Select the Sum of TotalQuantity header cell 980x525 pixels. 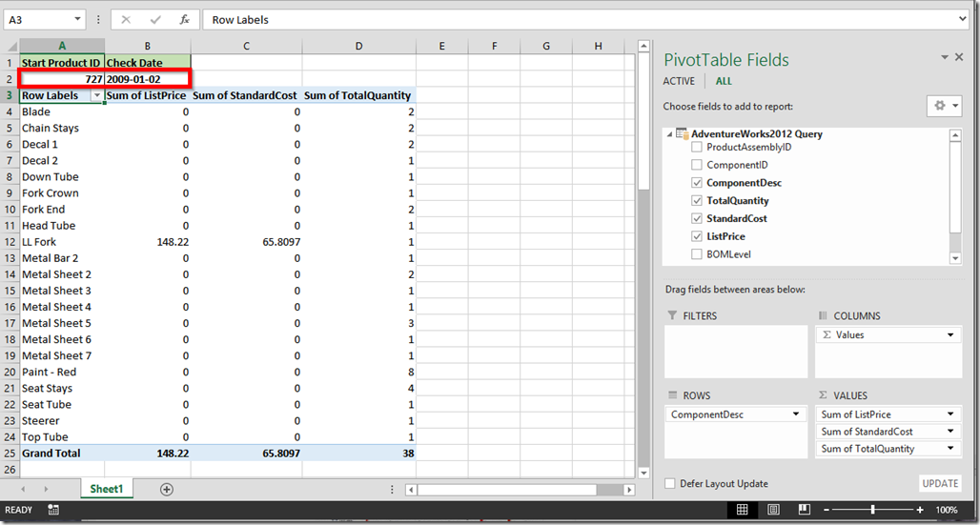(x=358, y=95)
